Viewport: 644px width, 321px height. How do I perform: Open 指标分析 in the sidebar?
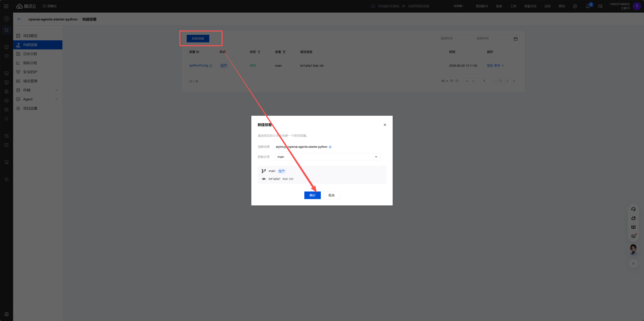(38, 63)
